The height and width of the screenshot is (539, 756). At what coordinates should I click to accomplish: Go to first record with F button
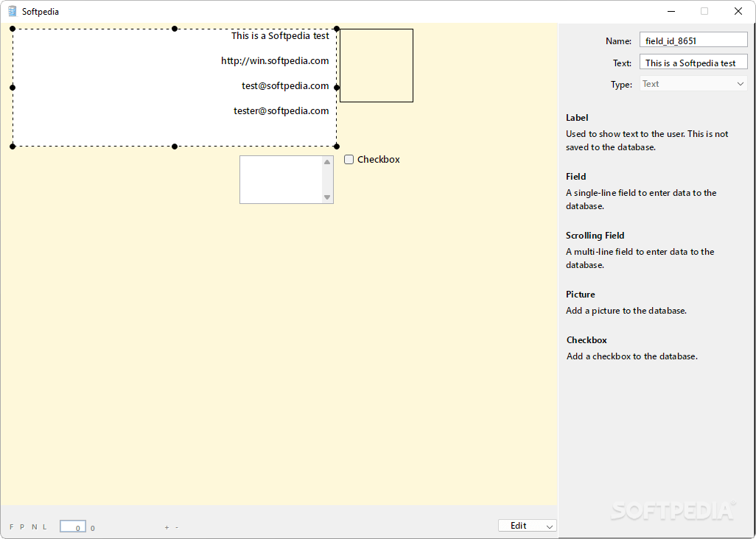coord(12,527)
